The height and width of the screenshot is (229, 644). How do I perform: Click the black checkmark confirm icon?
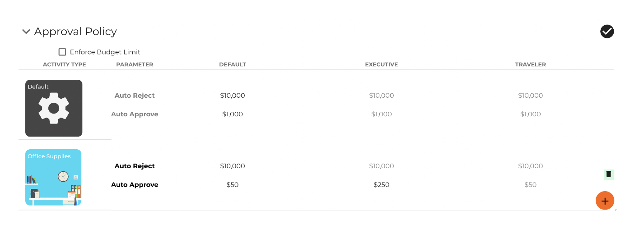(x=607, y=31)
